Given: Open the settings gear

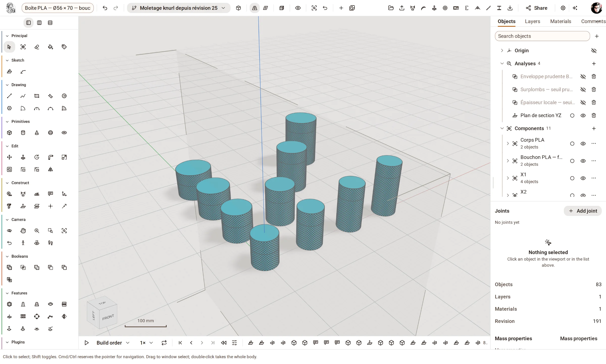Looking at the screenshot, I should (563, 8).
